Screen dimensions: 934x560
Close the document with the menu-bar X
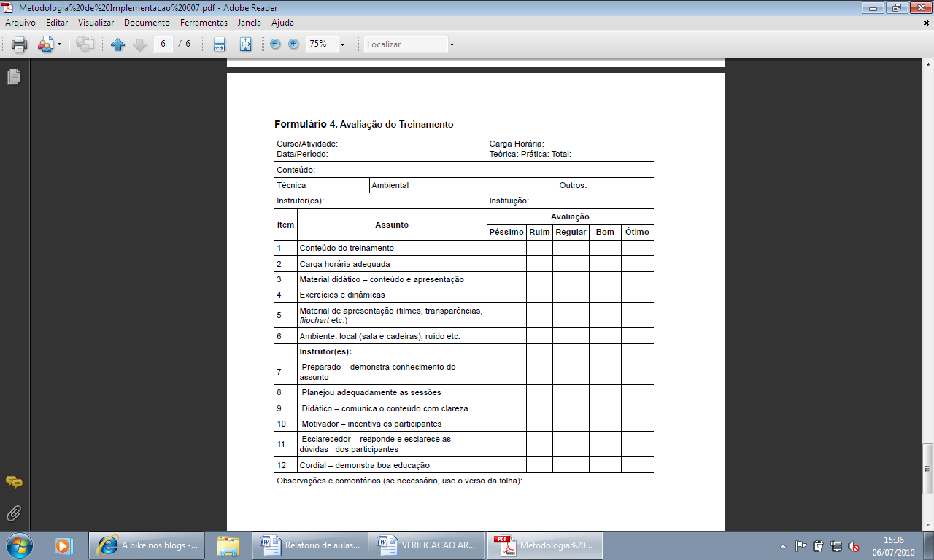tap(926, 23)
